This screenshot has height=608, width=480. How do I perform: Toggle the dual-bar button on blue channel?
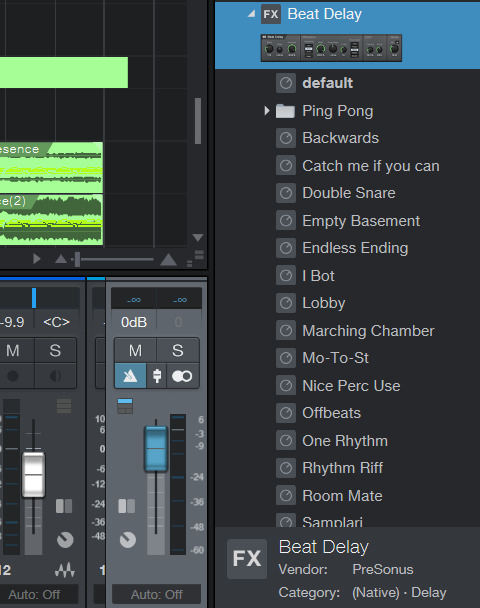pos(126,506)
